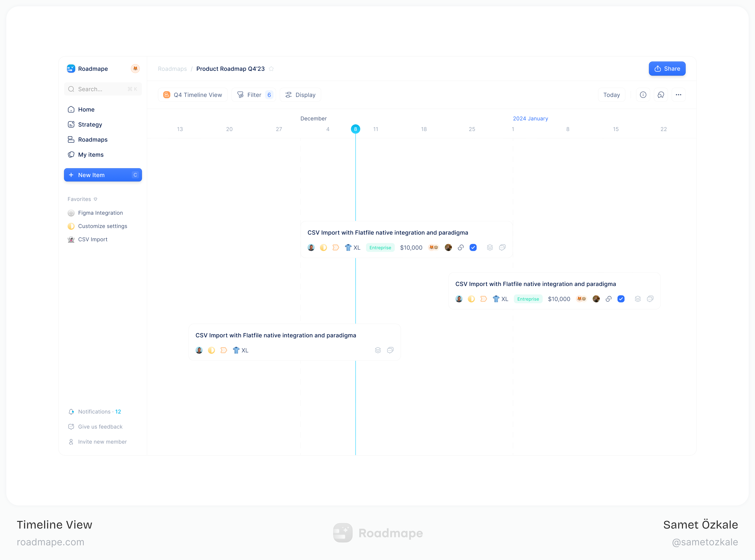Screen dimensions: 755x560
Task: Star the Product Roadmap Q4'23 title
Action: coord(271,69)
